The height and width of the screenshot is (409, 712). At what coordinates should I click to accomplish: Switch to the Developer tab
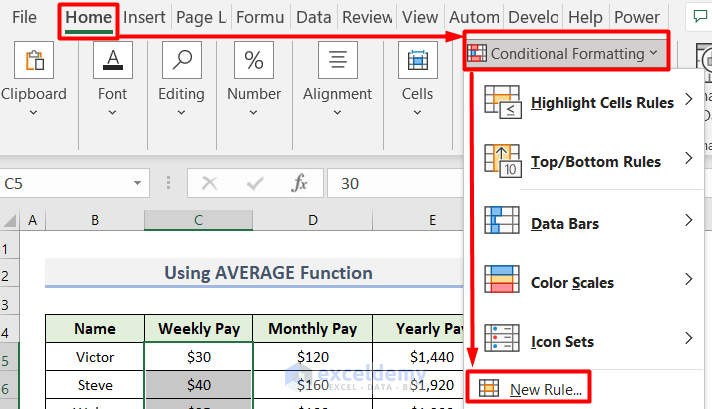coord(533,17)
